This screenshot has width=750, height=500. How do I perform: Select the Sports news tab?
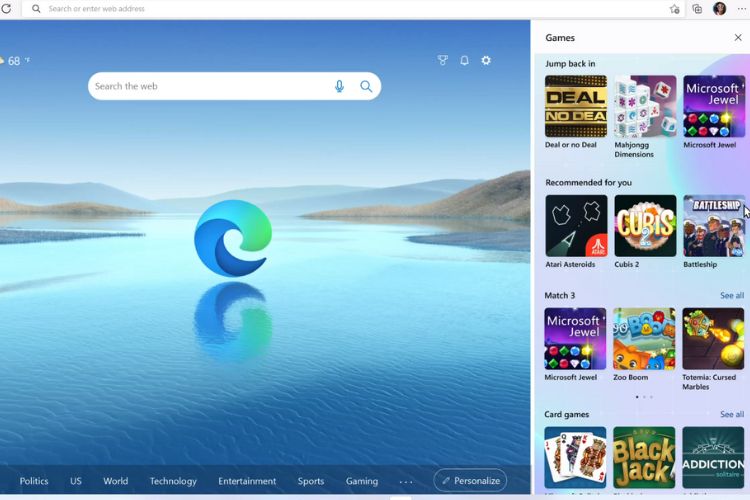pyautogui.click(x=311, y=481)
